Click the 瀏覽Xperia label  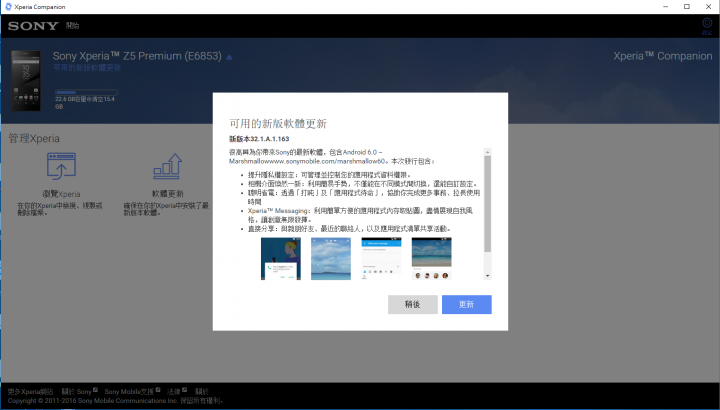(61, 194)
